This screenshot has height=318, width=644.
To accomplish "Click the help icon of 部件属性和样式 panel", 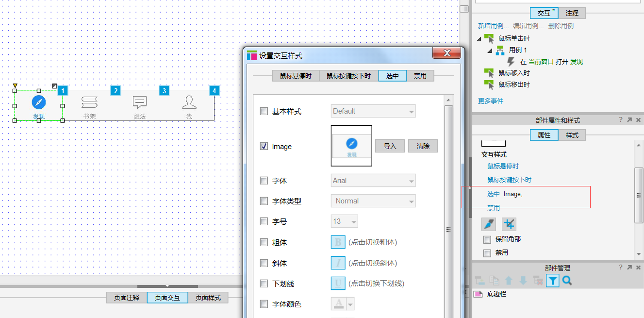I will pyautogui.click(x=621, y=120).
